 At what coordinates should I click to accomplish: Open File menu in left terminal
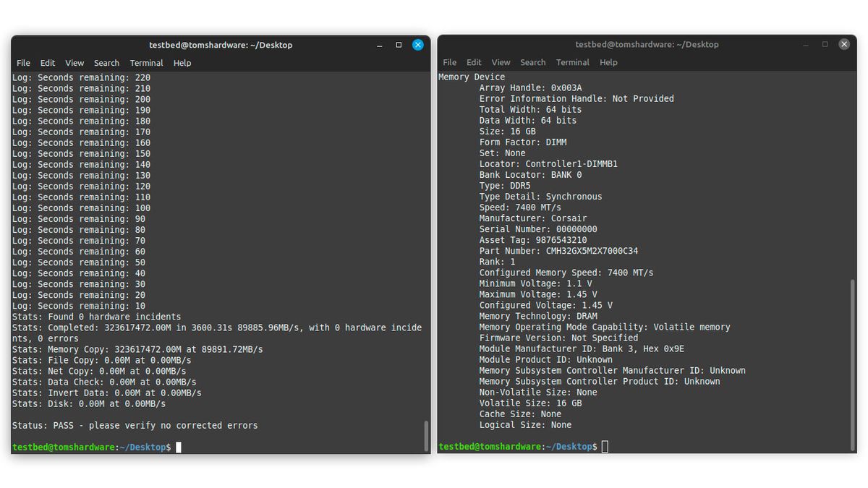[x=23, y=63]
